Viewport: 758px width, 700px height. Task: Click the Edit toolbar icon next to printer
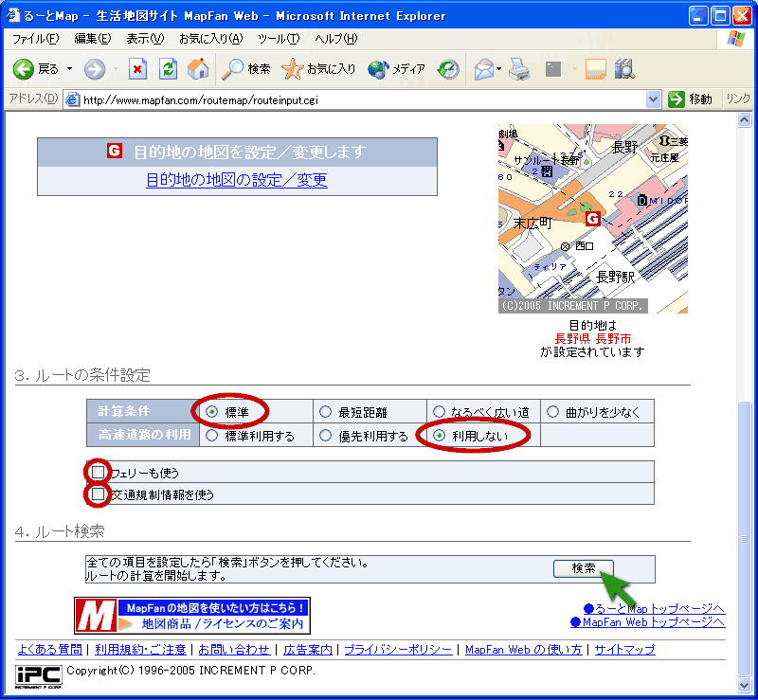(553, 69)
